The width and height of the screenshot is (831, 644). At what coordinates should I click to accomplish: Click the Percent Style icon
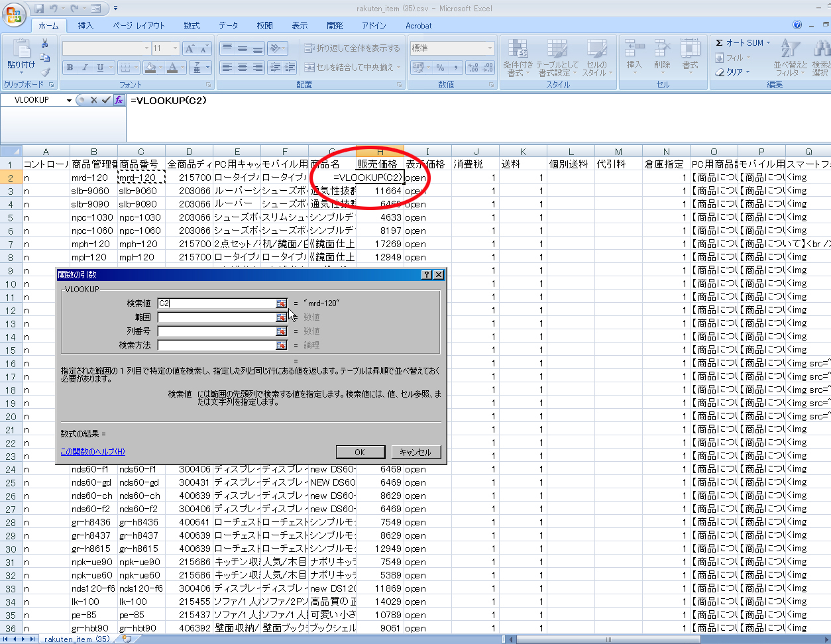tap(441, 68)
